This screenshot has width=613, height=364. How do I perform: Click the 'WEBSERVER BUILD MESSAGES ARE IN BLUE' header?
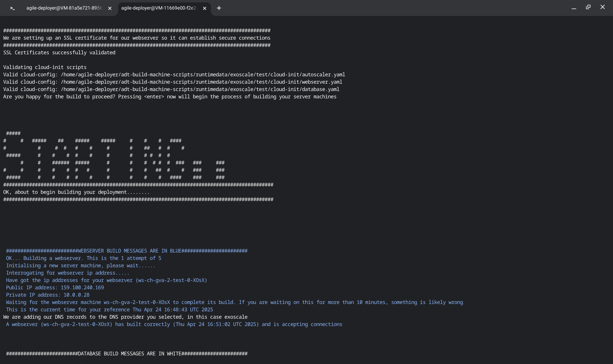(127, 251)
